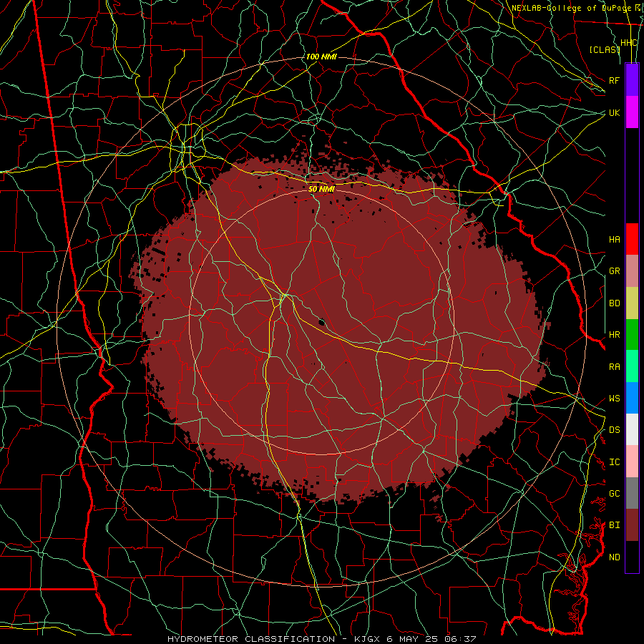Click the "[CLAS]" units label
This screenshot has width=644, height=644.
(605, 49)
